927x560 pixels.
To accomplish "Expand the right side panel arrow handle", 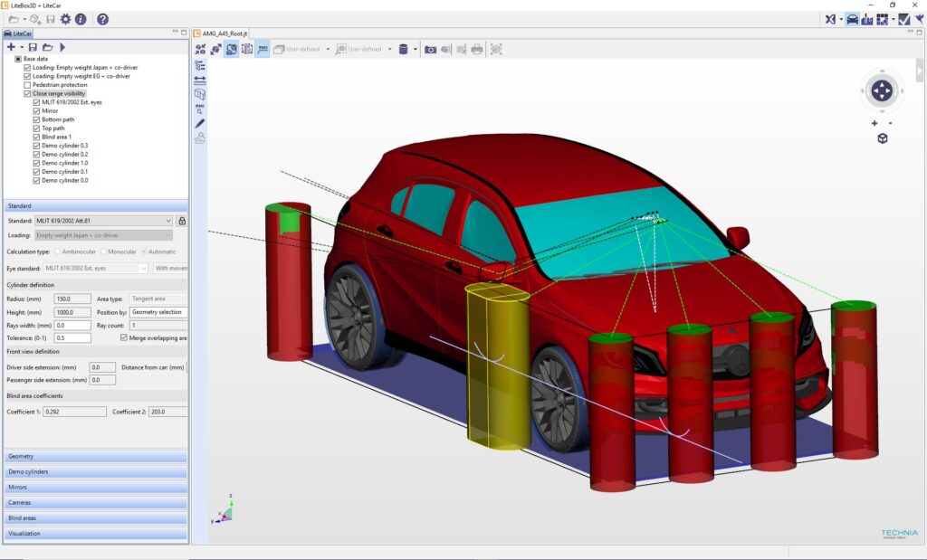I will (920, 70).
